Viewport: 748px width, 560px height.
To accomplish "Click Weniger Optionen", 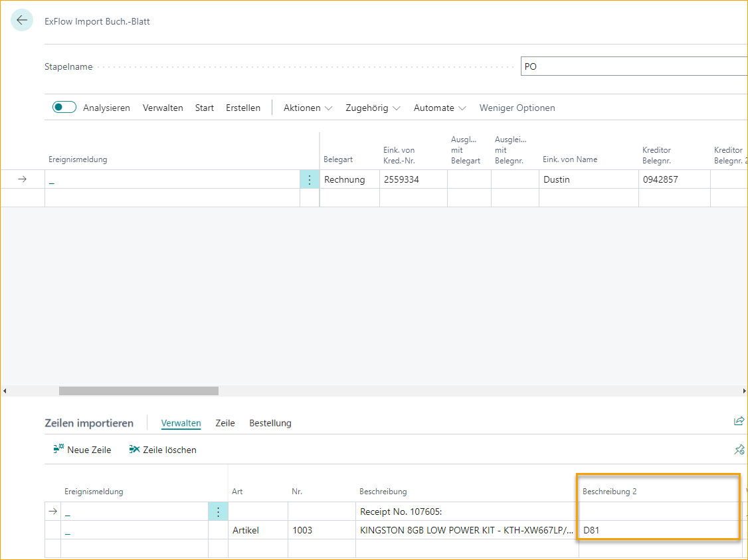I will pyautogui.click(x=517, y=108).
